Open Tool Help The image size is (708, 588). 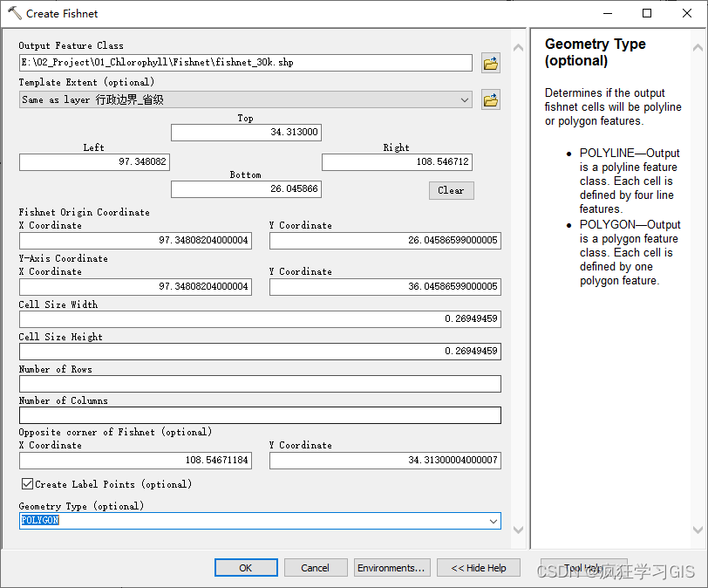pos(583,568)
